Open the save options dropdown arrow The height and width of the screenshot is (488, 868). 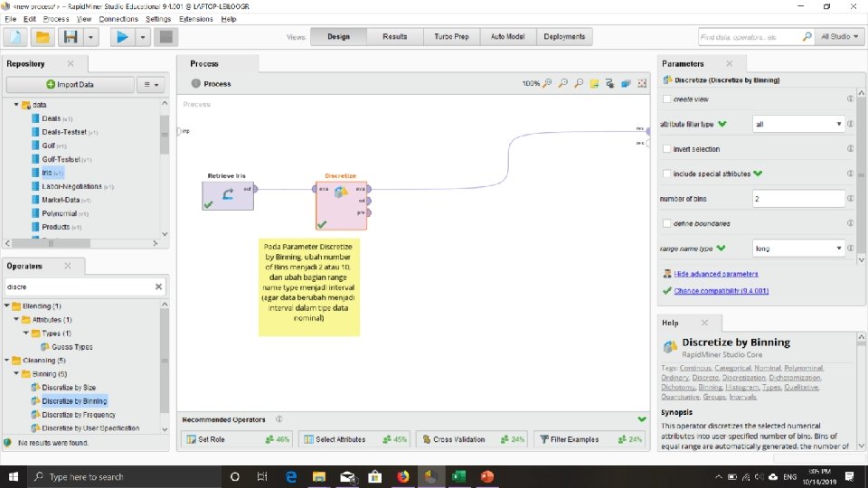point(90,37)
